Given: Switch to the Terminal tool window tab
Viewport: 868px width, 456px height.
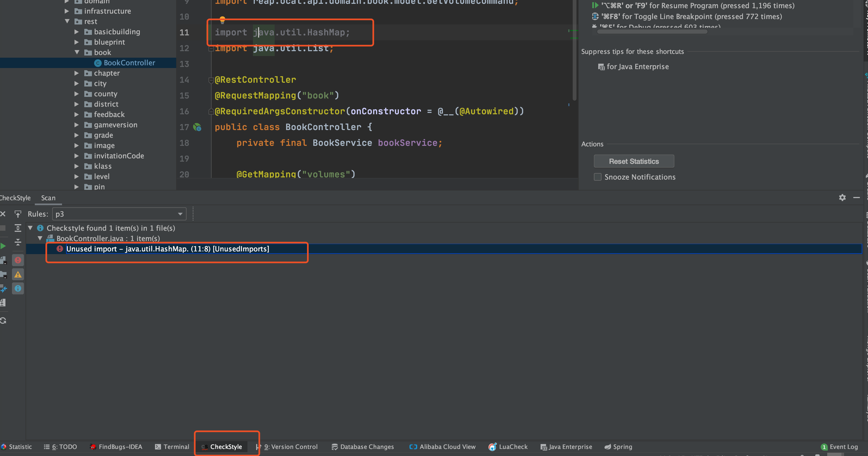Looking at the screenshot, I should pyautogui.click(x=172, y=446).
